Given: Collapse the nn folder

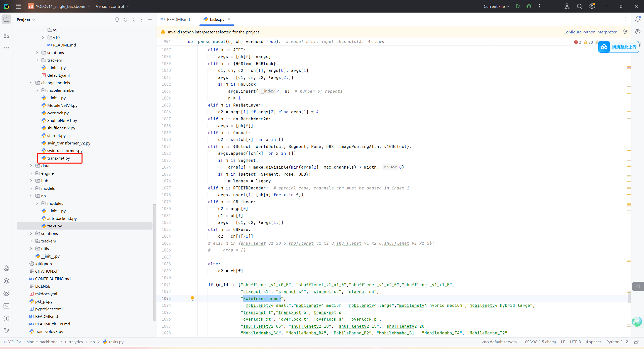Looking at the screenshot, I should click(31, 196).
